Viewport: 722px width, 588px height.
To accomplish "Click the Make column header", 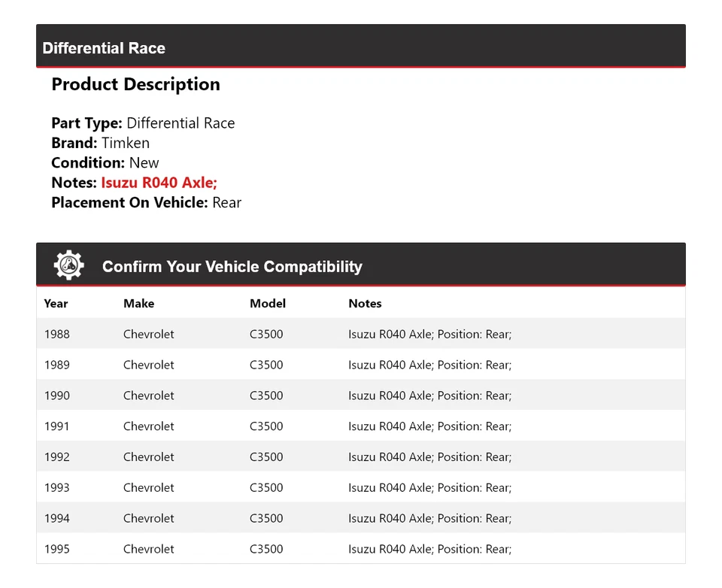I will 138,304.
